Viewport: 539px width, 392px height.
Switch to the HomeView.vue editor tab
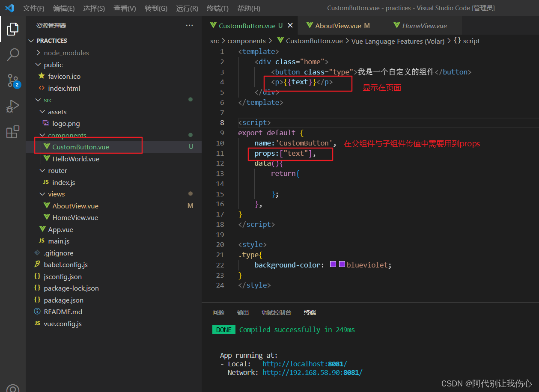(424, 26)
